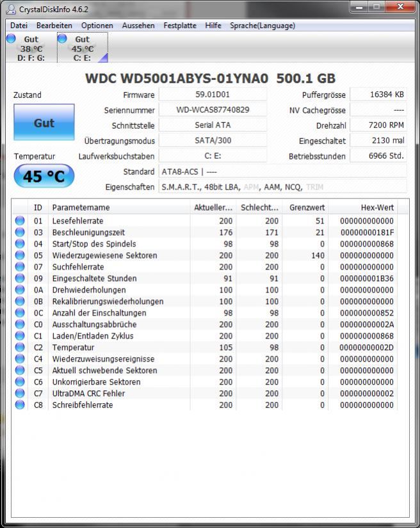
Task: Click the blue status orb for Lesefehlerrate
Action: coord(20,221)
